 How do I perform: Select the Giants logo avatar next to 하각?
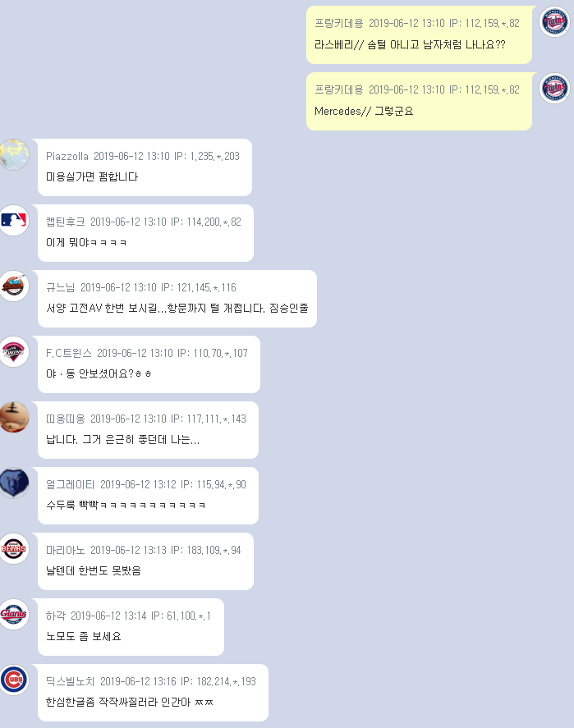pos(14,614)
